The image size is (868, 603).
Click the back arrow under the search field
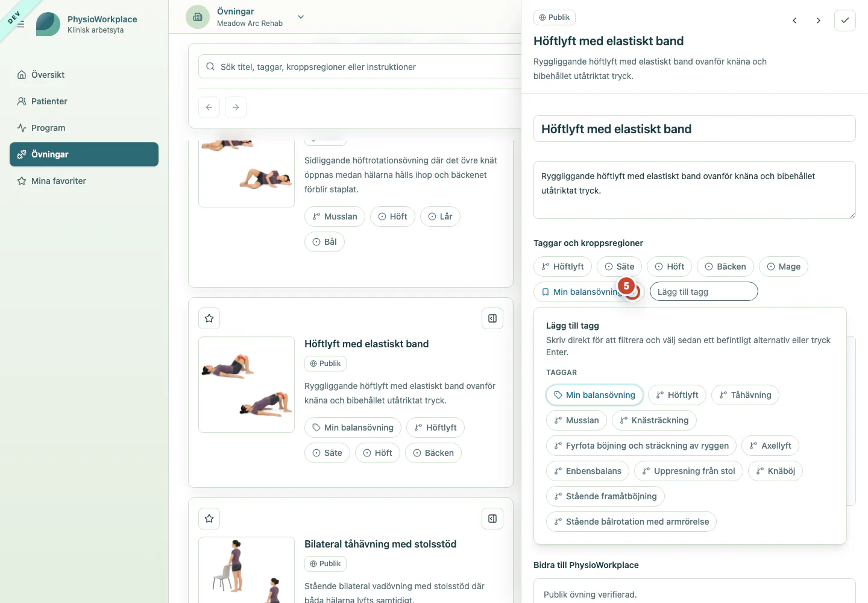209,107
